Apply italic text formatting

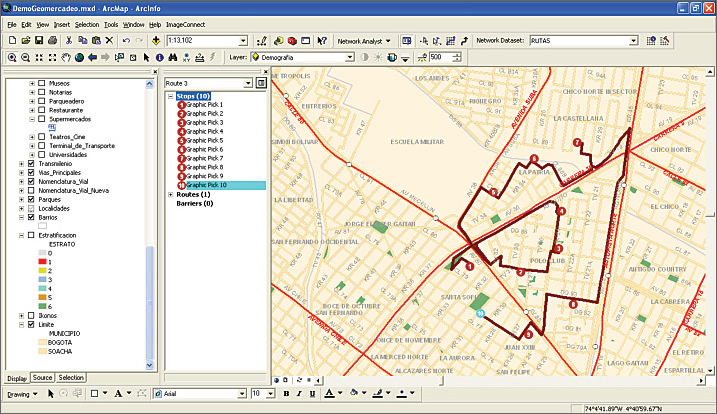click(299, 393)
